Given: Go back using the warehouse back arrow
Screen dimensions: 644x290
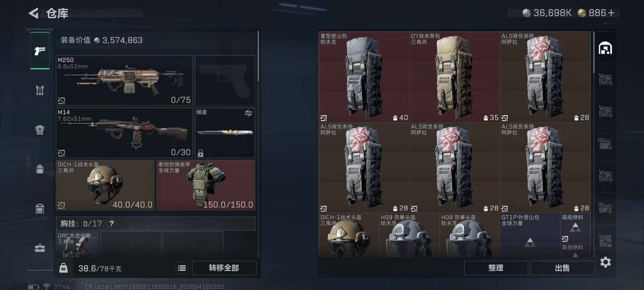Looking at the screenshot, I should coord(33,13).
